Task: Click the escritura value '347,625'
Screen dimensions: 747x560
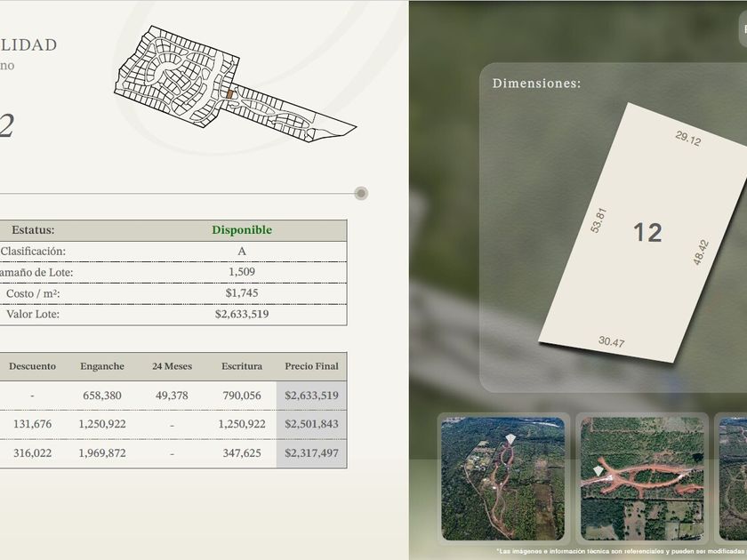Action: [242, 452]
